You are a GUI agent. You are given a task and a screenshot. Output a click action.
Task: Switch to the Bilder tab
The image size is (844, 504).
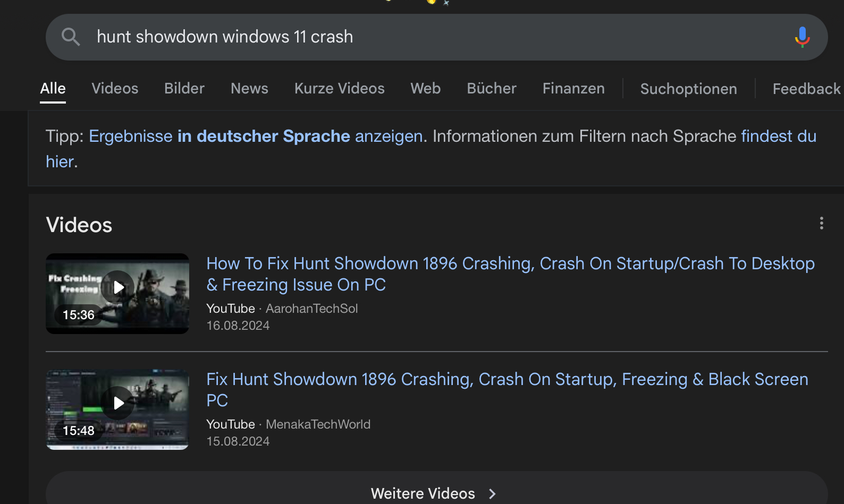click(184, 89)
